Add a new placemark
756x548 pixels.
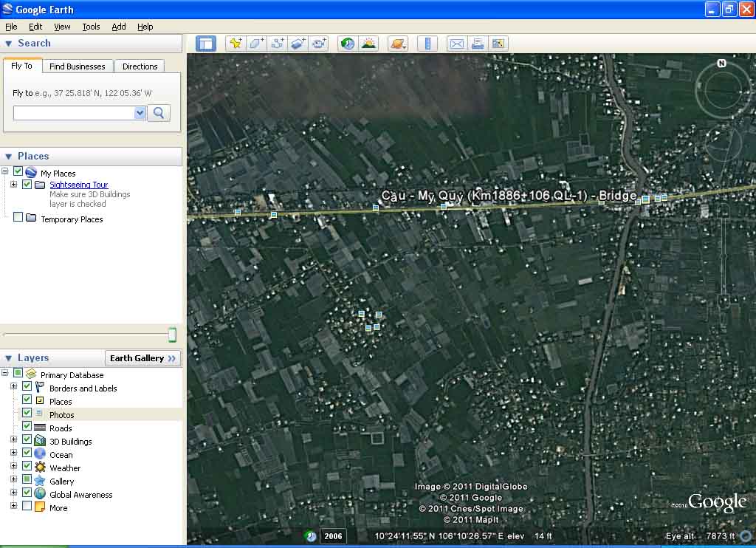point(236,44)
